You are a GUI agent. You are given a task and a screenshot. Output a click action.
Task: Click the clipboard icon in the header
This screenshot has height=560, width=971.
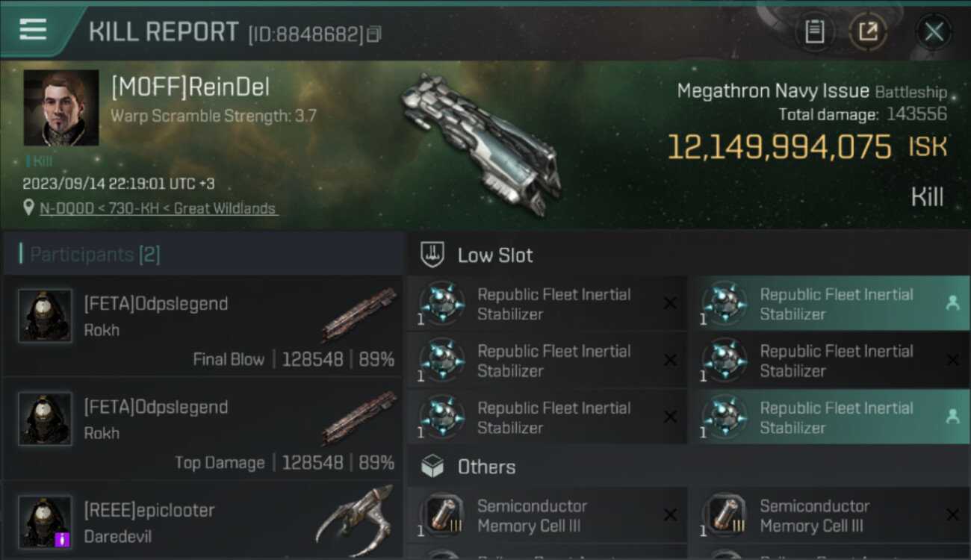pyautogui.click(x=814, y=32)
